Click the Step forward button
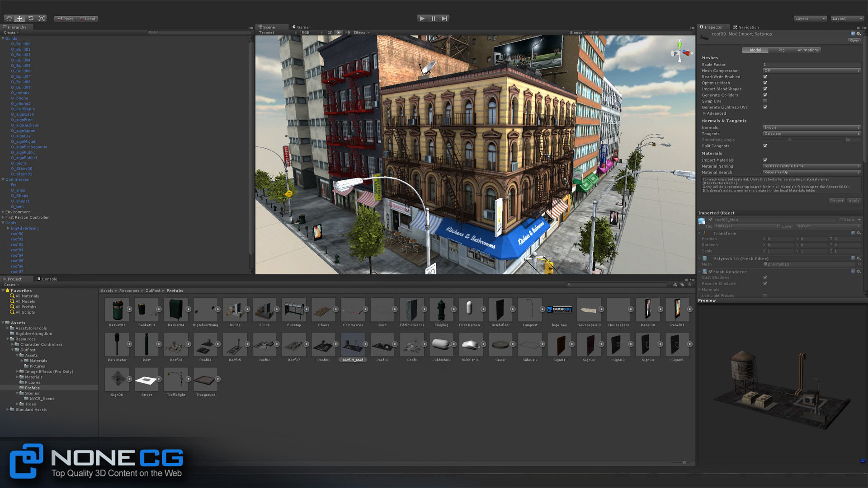 coord(444,19)
